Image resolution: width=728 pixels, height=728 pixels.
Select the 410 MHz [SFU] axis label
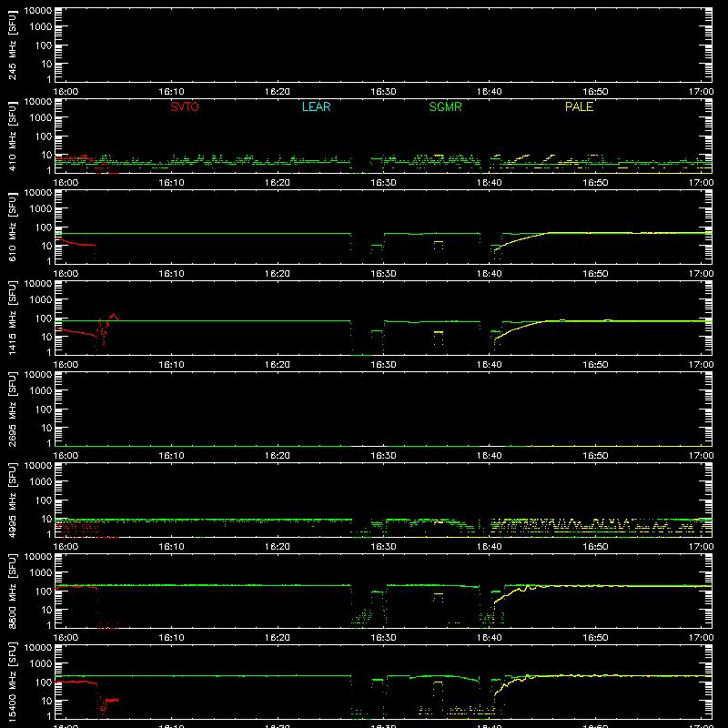click(12, 136)
